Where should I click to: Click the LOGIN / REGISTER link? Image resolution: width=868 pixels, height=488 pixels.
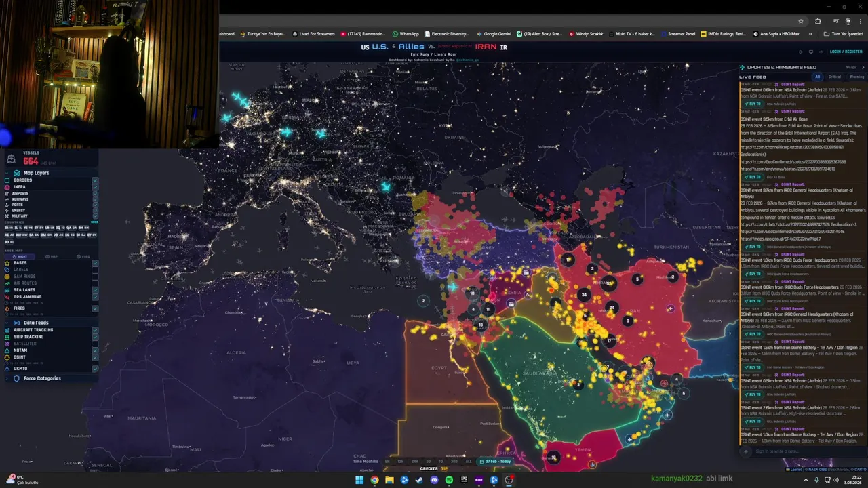(846, 52)
